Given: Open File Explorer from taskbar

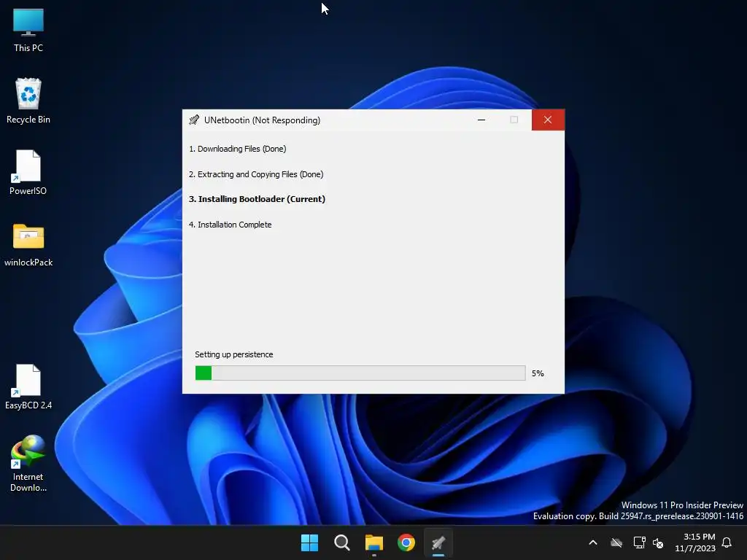Looking at the screenshot, I should coord(374,542).
